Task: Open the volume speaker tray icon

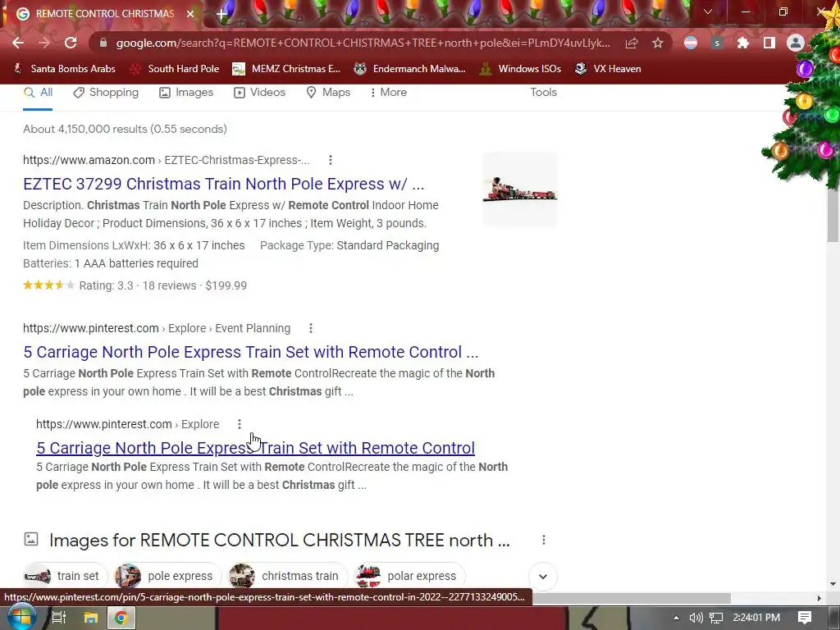Action: [696, 618]
